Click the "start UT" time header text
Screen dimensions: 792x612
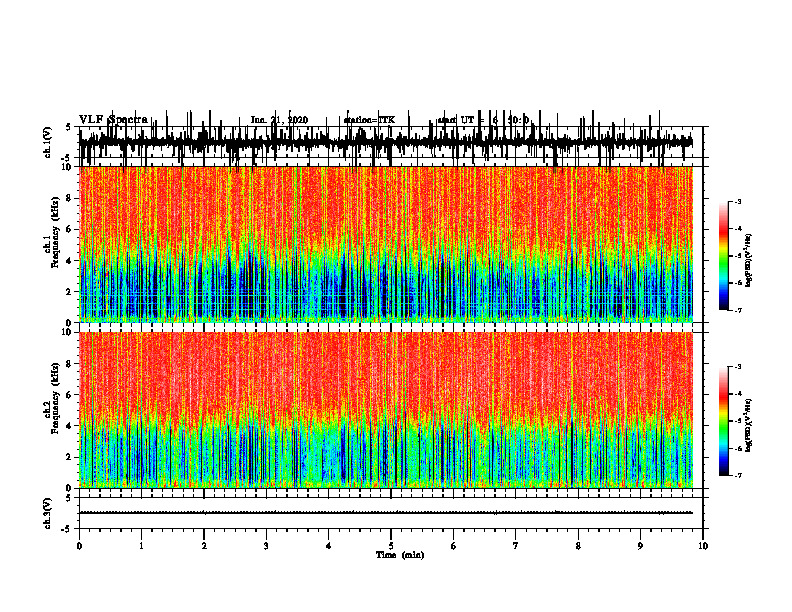pos(483,120)
